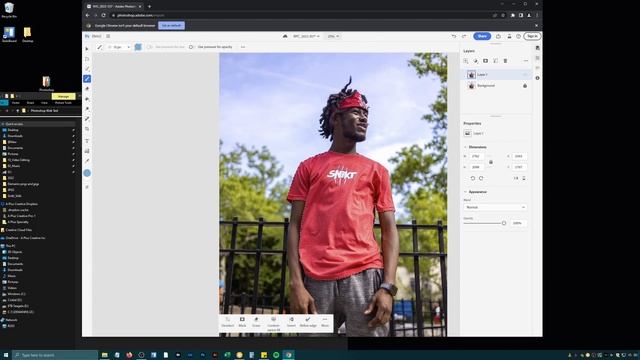Viewport: 640px width, 360px height.
Task: Open the View tab in File Explorer
Action: [44, 103]
